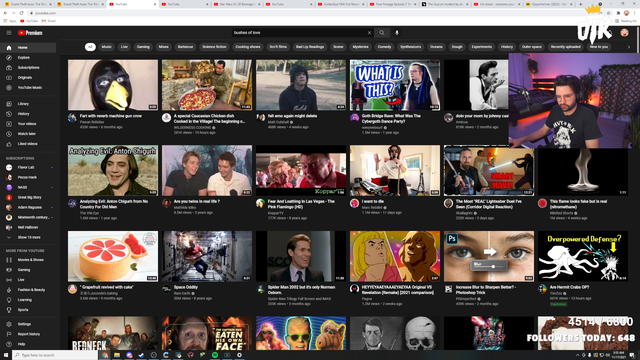Screen dimensions: 640x360
Task: Open the Flavor Lab subscription channel
Action: [28, 167]
